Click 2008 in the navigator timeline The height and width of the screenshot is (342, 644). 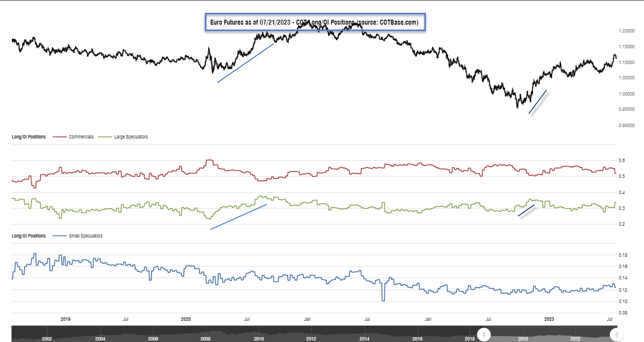tap(206, 339)
